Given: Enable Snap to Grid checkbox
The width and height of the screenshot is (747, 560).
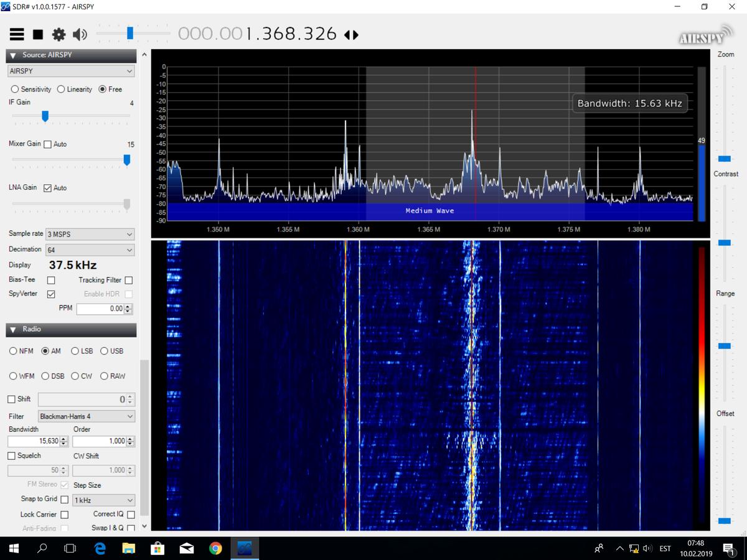Looking at the screenshot, I should 64,500.
